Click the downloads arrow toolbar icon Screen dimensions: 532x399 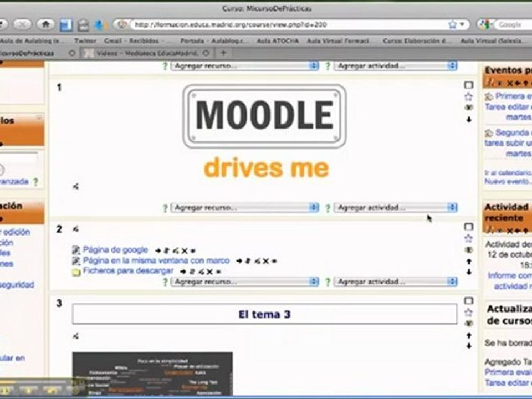tap(99, 25)
